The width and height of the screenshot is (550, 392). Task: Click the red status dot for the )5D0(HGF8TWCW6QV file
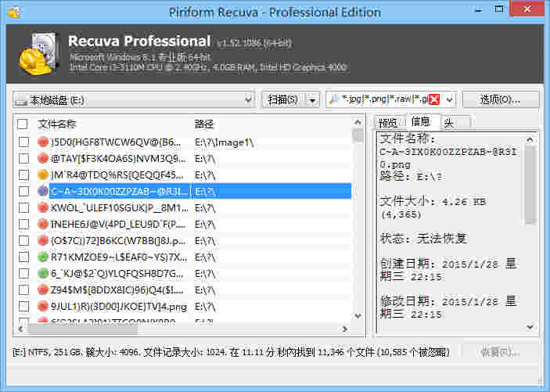(43, 142)
